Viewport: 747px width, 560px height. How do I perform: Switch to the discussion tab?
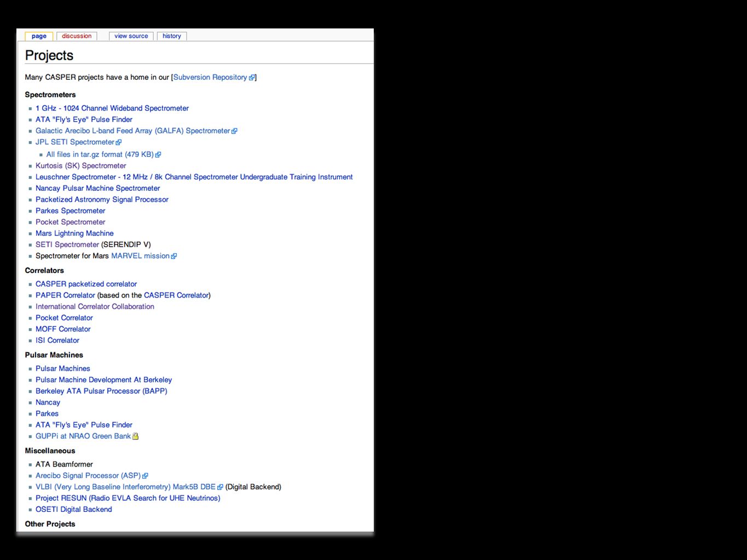pos(77,36)
